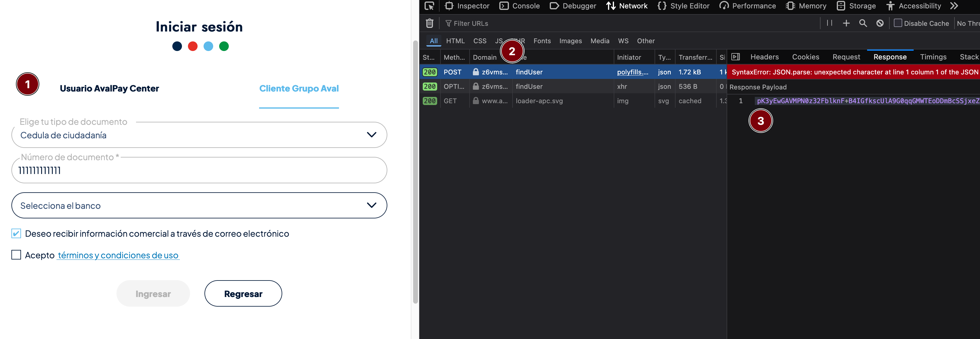Screen dimensions: 980x339
Task: Click the Regresar button
Action: pyautogui.click(x=243, y=293)
